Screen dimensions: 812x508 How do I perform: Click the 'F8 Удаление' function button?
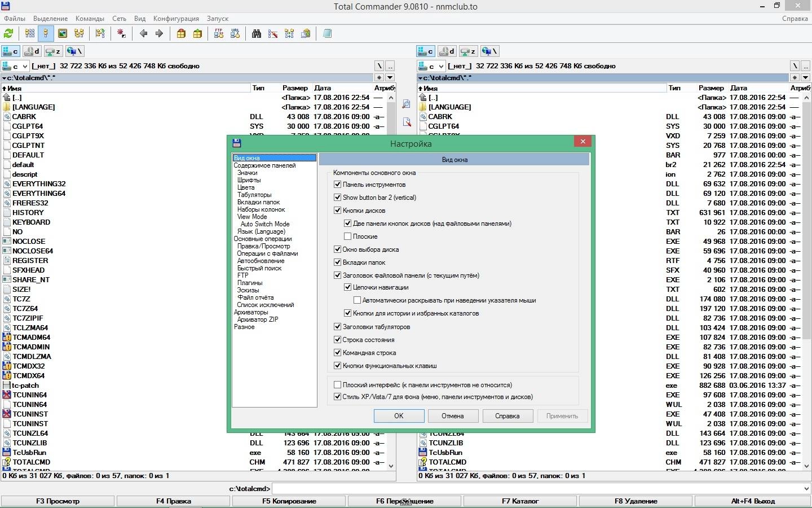tap(636, 501)
